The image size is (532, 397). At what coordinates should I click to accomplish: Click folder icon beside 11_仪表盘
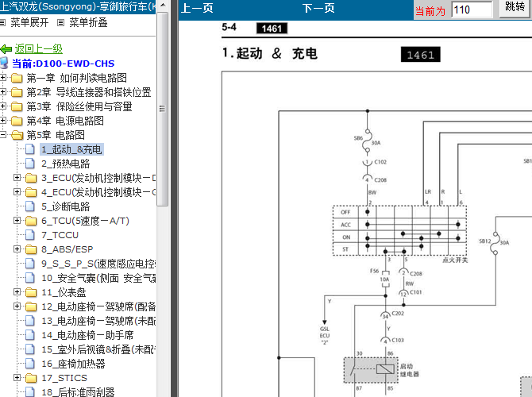click(31, 292)
